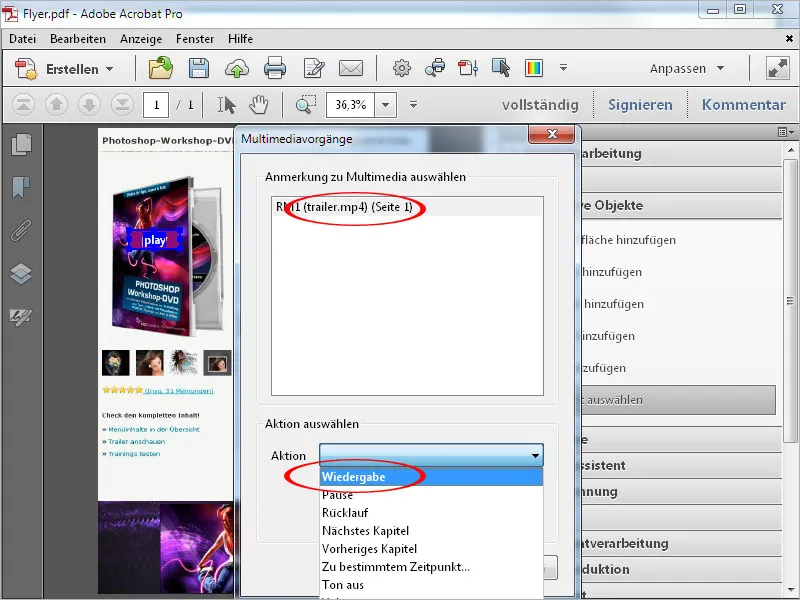Click the zoom percentage field
Screen dimensions: 800x600
click(x=350, y=105)
